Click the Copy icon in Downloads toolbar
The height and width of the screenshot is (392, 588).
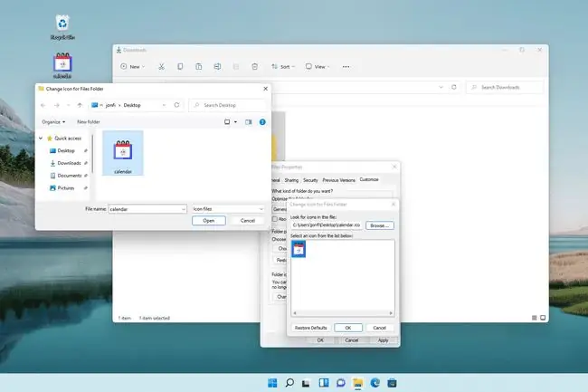tap(180, 67)
